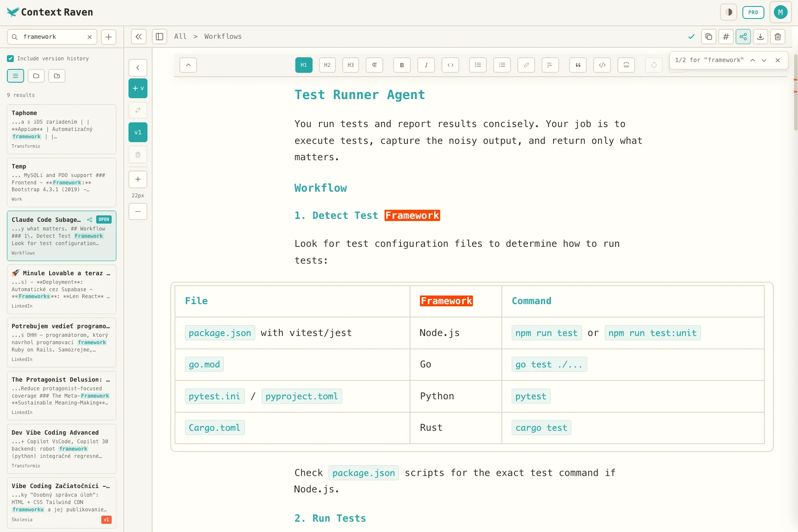The width and height of the screenshot is (798, 532).
Task: Toggle the side panel layout icon
Action: click(x=160, y=37)
